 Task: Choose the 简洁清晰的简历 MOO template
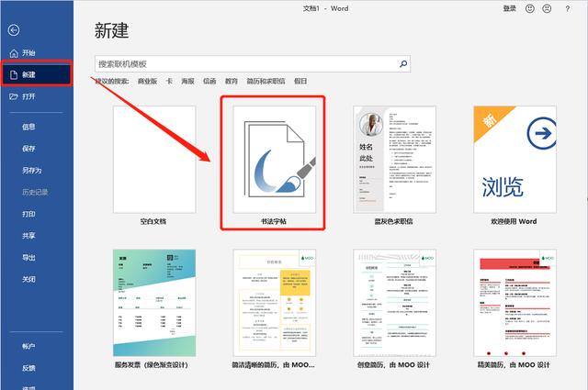(274, 303)
